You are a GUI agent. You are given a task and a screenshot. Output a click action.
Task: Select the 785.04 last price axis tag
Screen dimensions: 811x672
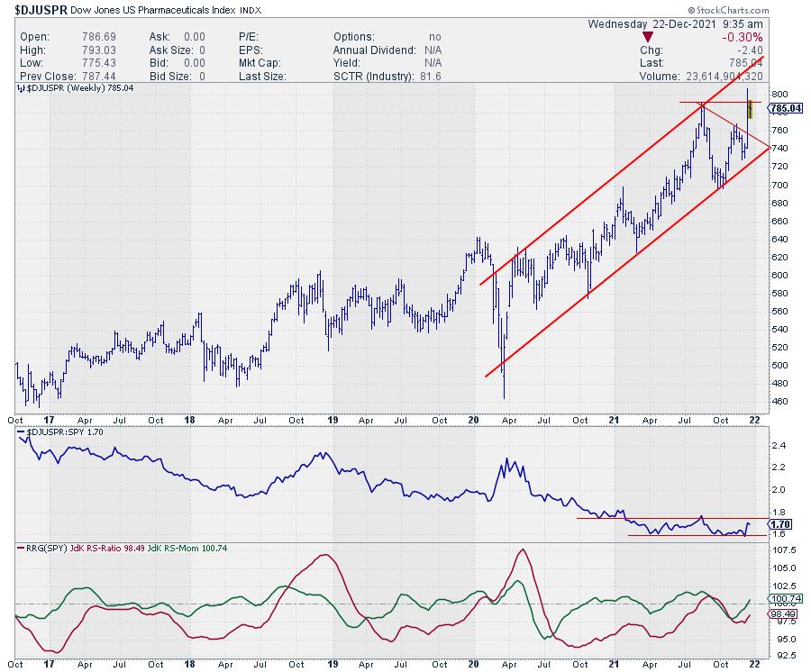tap(784, 108)
